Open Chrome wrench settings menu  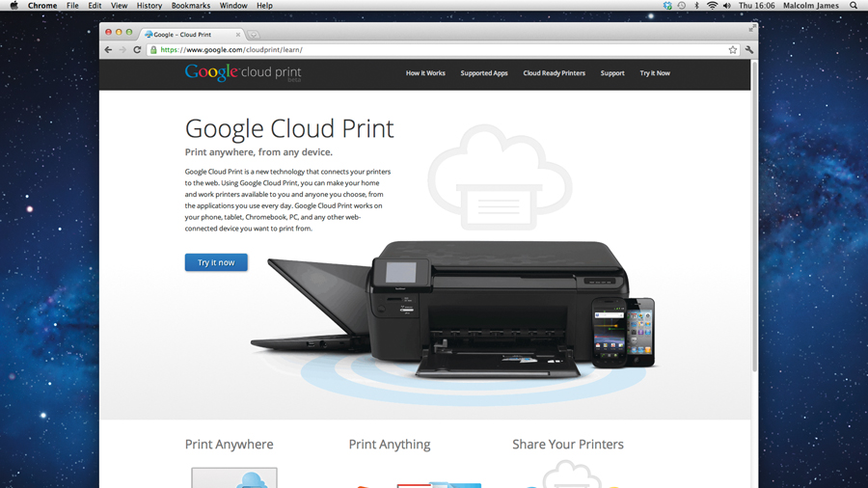[x=749, y=50]
